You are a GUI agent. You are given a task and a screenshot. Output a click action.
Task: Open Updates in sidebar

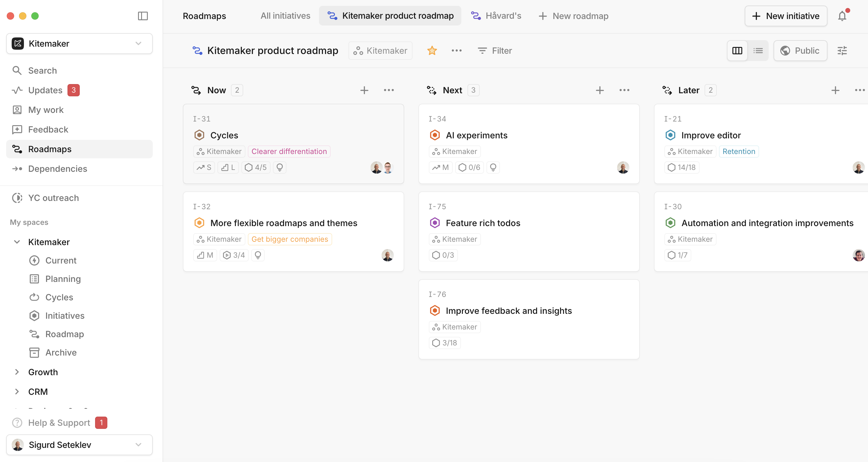79,90
